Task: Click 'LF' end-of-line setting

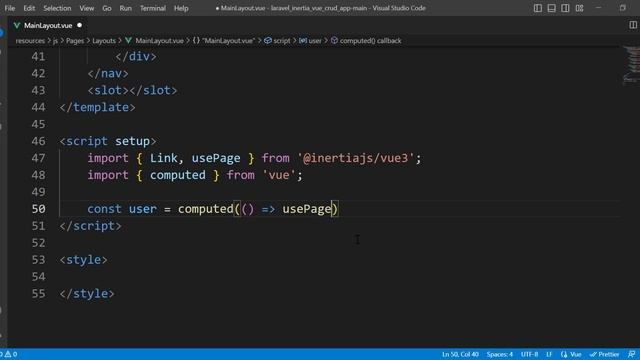Action: (x=549, y=354)
